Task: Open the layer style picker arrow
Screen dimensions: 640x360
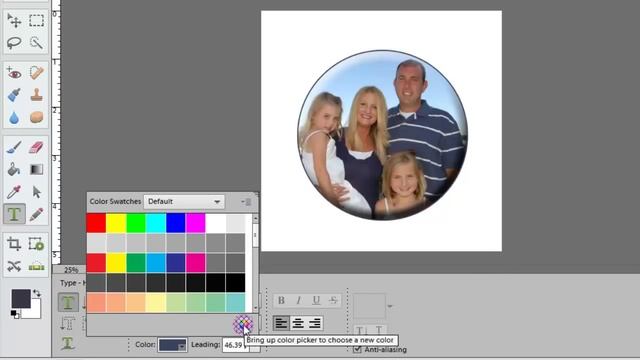Action: 390,306
